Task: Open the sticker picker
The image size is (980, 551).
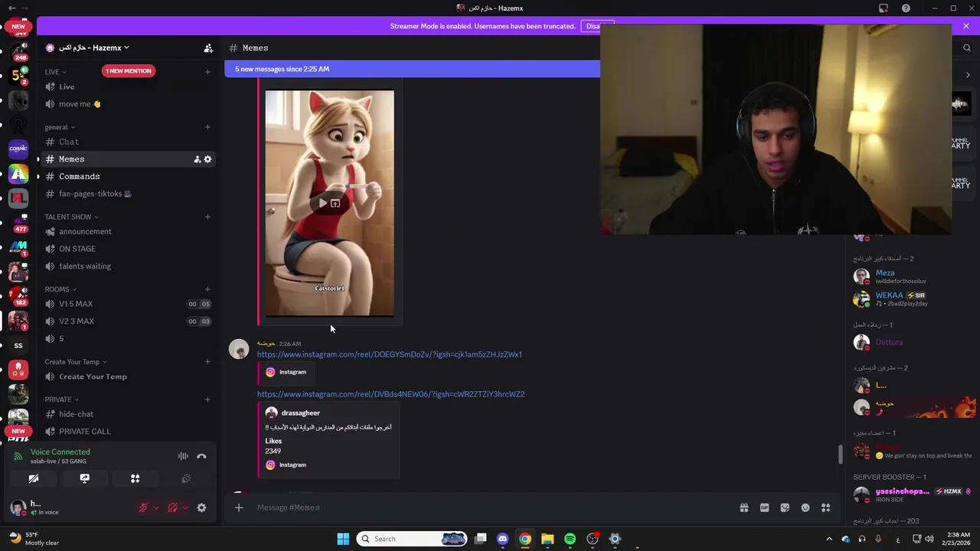Action: tap(785, 507)
